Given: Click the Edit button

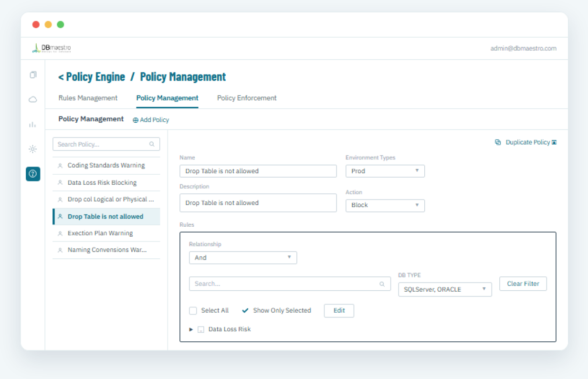Looking at the screenshot, I should point(339,311).
